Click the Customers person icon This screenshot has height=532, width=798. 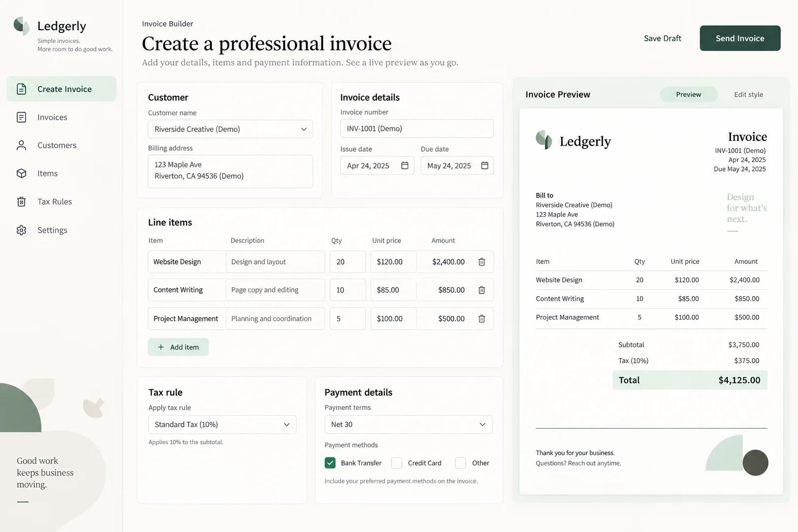(21, 145)
